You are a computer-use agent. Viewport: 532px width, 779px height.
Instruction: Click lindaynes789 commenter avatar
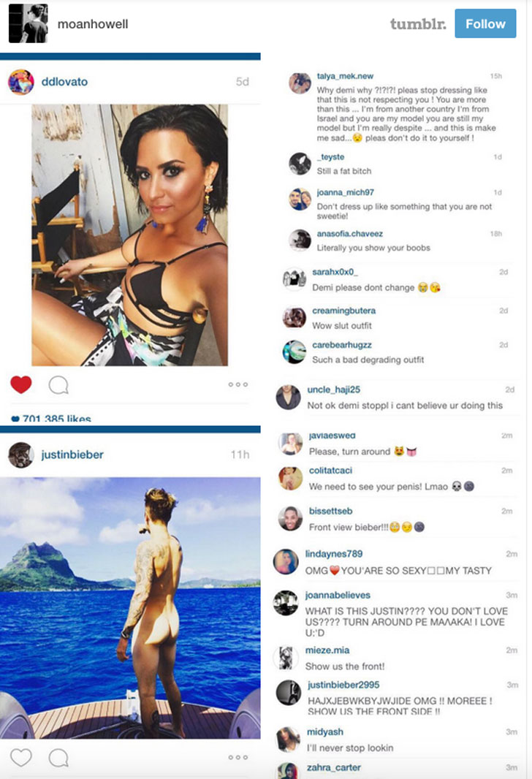click(286, 561)
